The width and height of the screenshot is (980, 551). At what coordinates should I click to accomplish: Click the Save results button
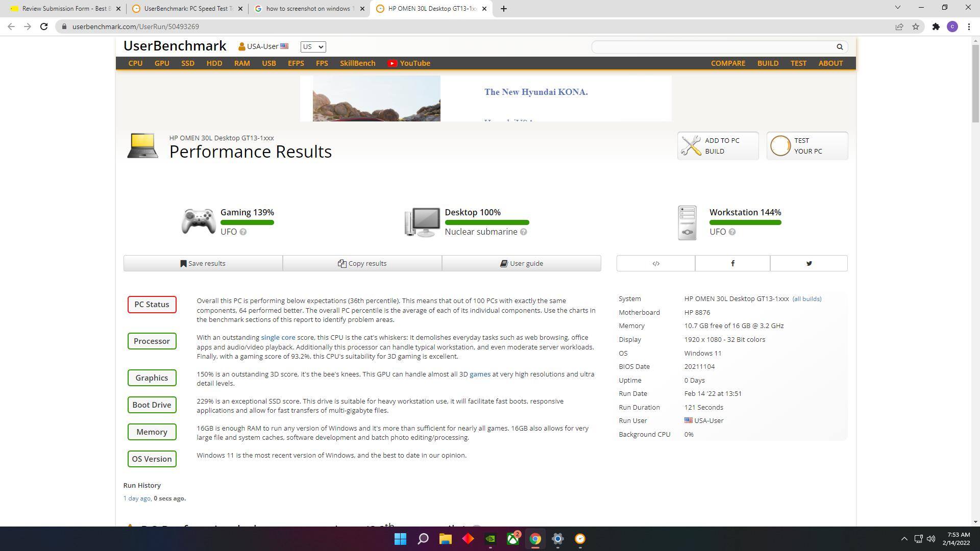point(203,263)
